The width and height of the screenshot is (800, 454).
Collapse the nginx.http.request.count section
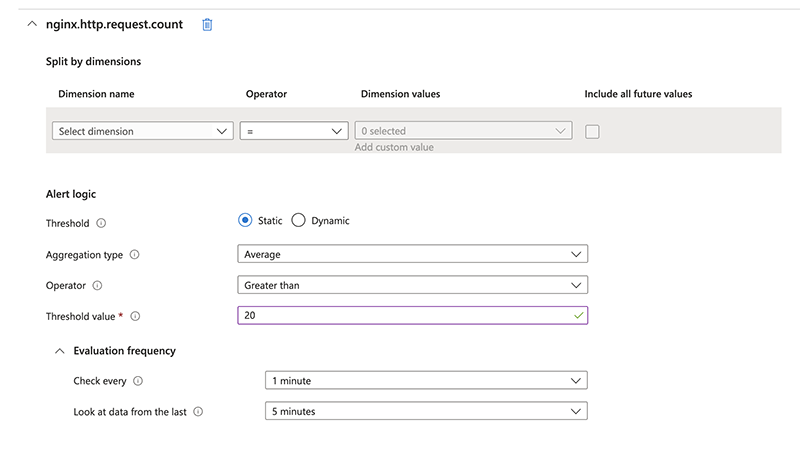coord(31,24)
